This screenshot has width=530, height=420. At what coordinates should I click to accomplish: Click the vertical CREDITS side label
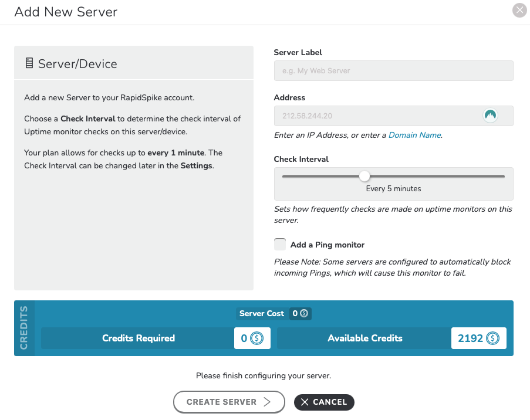pos(24,328)
